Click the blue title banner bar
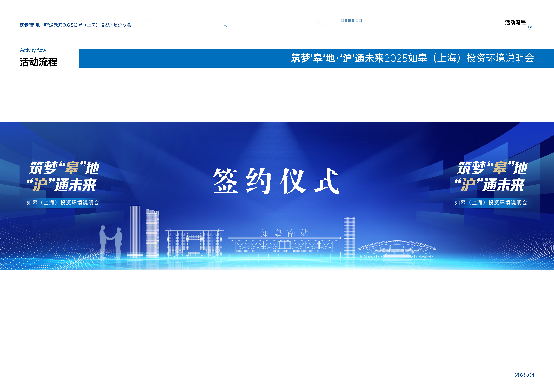 (183, 58)
